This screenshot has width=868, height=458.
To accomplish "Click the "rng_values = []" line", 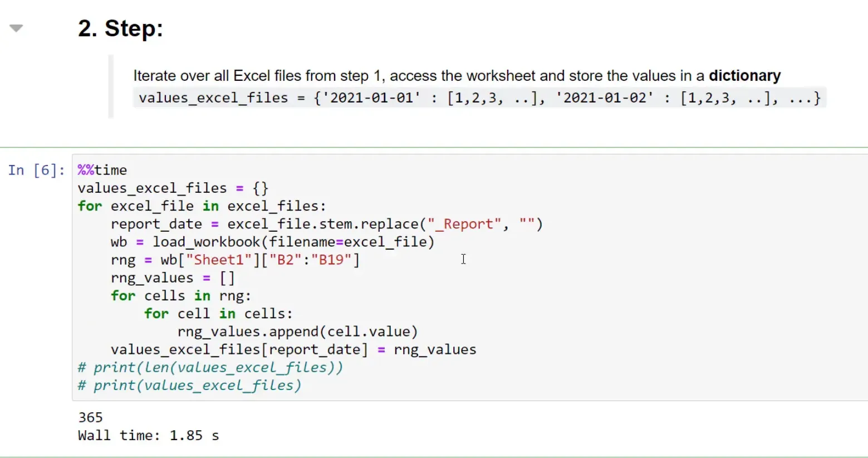I will (173, 277).
